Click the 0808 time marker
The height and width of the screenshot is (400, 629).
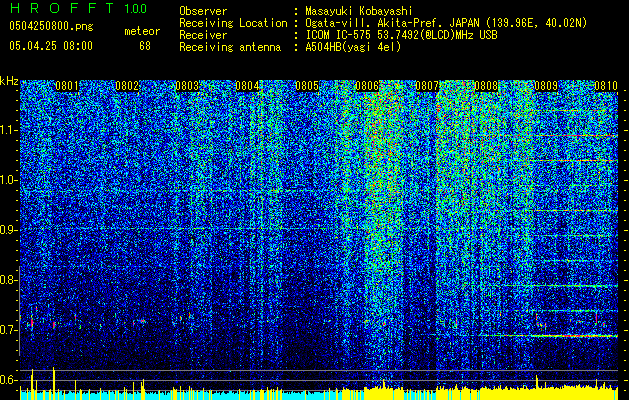point(486,86)
